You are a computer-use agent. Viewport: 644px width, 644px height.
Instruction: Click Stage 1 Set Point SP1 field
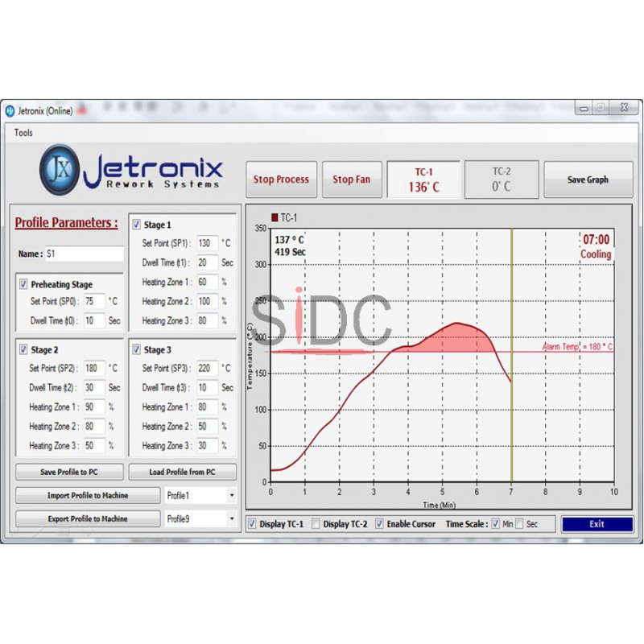[208, 243]
